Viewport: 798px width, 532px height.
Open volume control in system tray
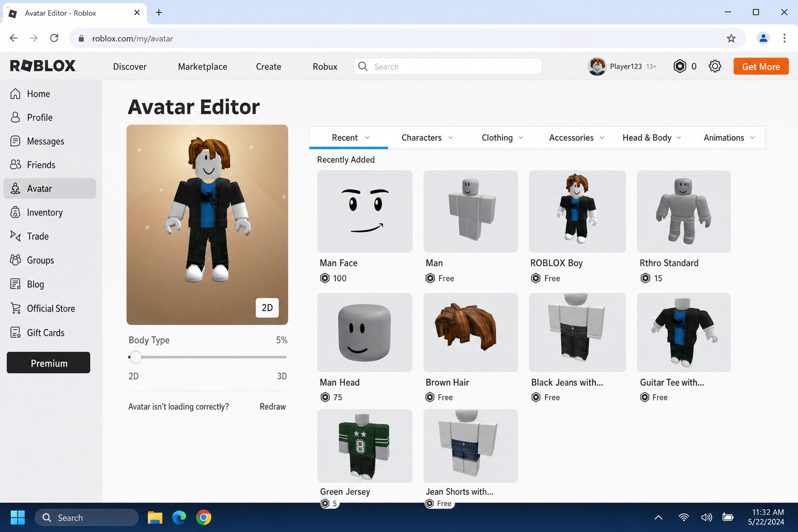point(707,517)
